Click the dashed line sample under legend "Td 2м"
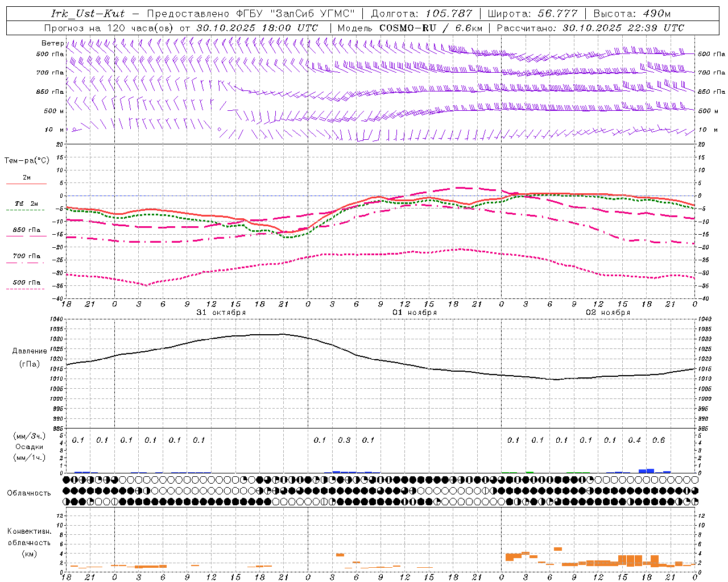 [26, 210]
